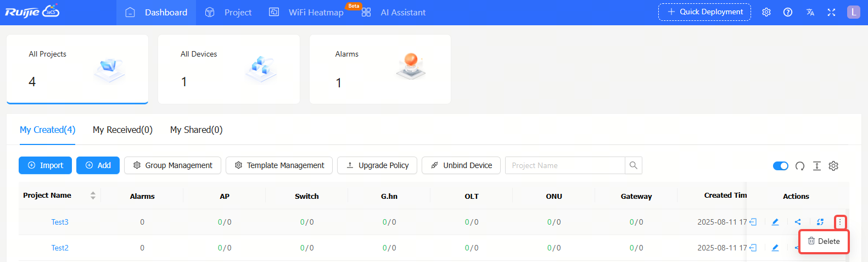This screenshot has width=868, height=262.
Task: Toggle the blue switch above the table
Action: coord(781,166)
